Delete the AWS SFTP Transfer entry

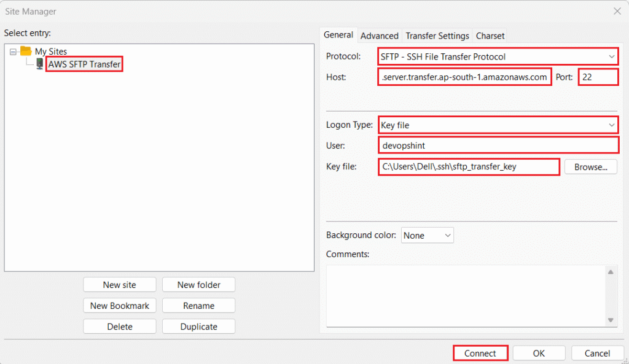[x=119, y=326]
